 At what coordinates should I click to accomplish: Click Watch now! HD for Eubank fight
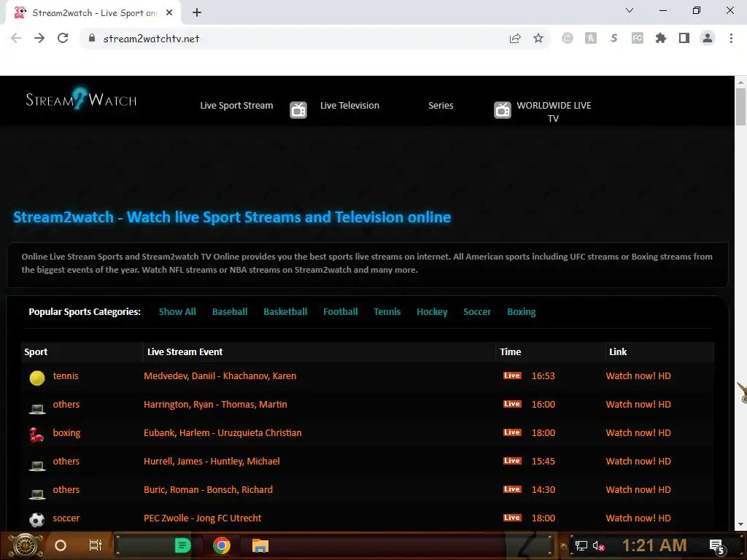(638, 433)
